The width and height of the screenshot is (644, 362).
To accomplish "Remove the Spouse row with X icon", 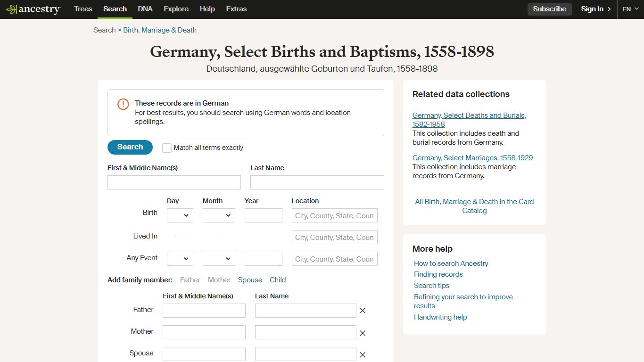I will [363, 355].
